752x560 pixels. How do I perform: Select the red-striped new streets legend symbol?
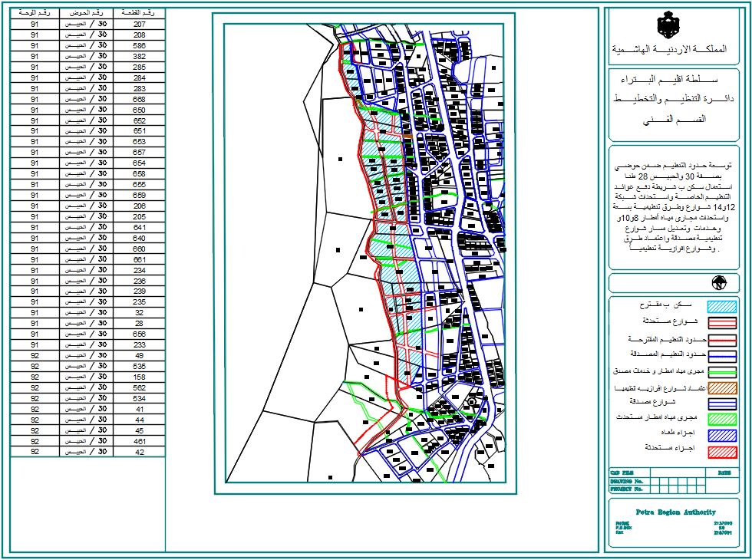[x=721, y=322]
